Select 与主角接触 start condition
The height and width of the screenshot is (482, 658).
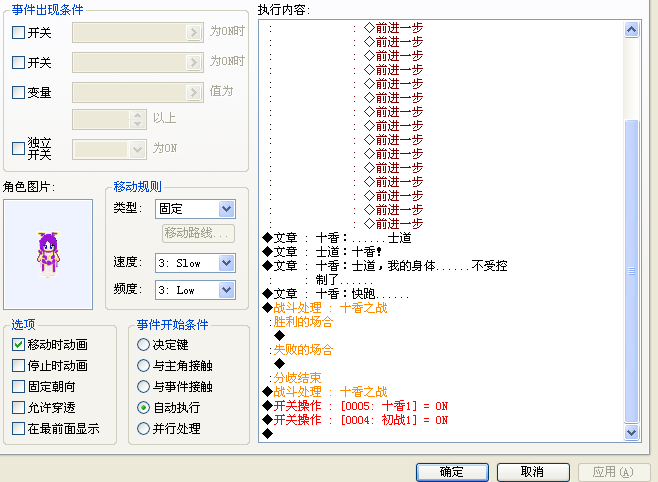(144, 365)
